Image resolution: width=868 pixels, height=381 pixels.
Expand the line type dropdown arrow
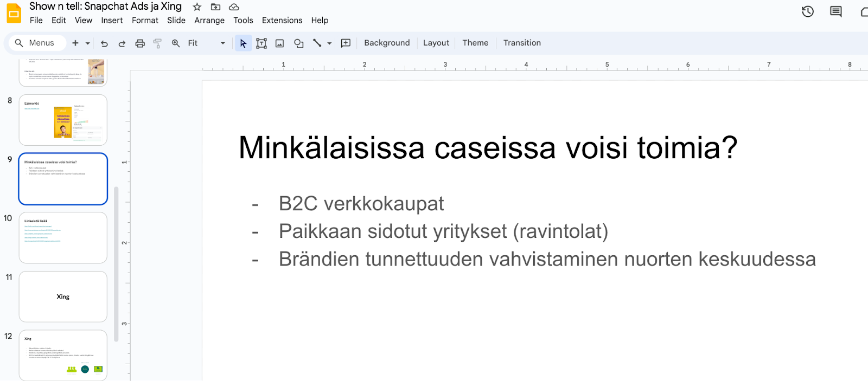(x=329, y=43)
